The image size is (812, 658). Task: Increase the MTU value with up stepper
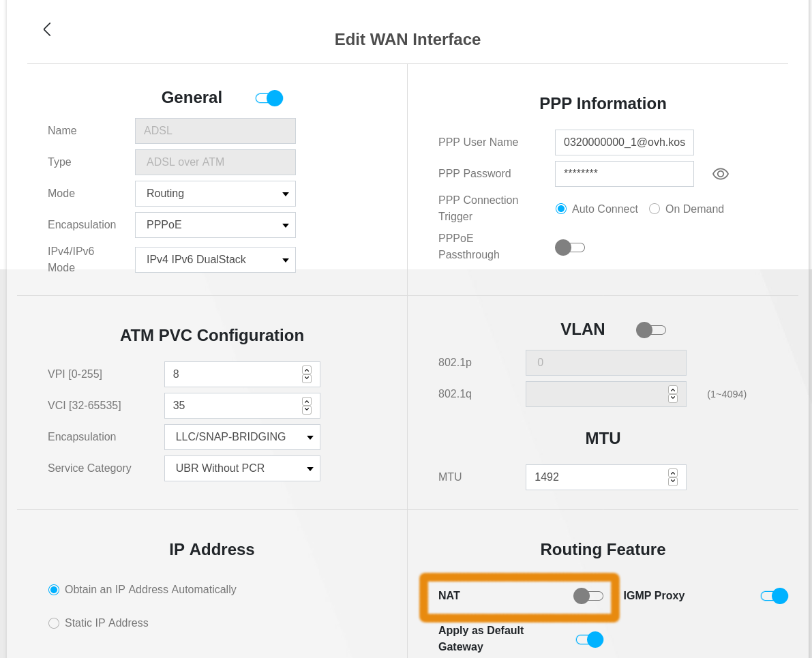click(x=673, y=473)
